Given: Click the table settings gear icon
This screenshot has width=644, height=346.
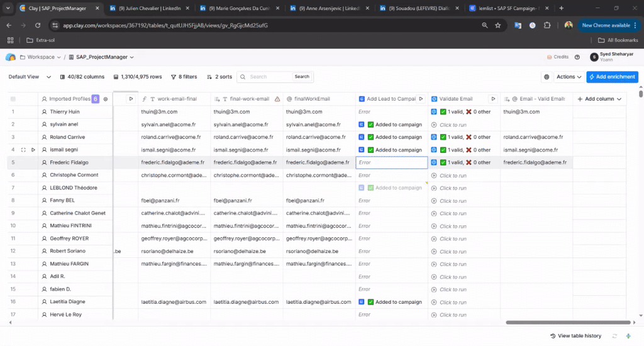Looking at the screenshot, I should 546,77.
